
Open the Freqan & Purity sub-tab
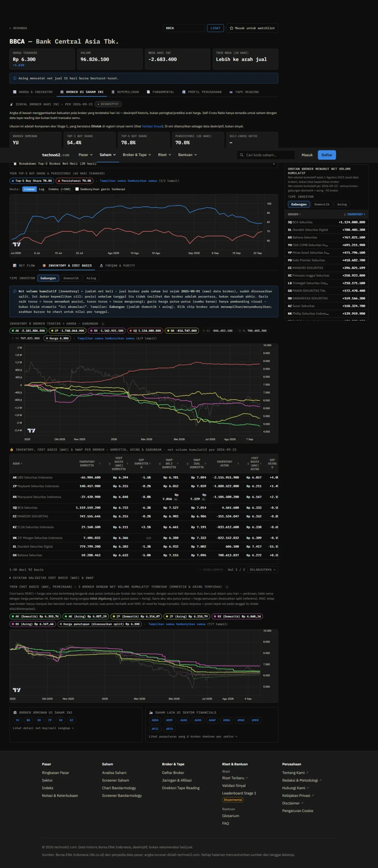point(117,265)
